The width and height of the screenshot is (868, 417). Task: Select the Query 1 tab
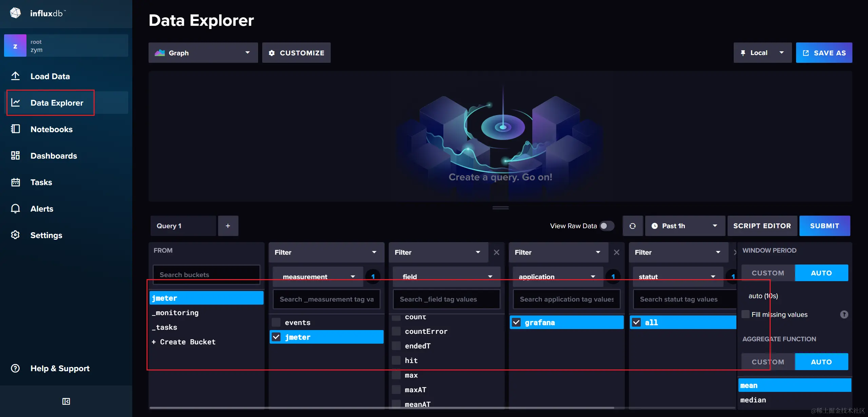(x=183, y=226)
